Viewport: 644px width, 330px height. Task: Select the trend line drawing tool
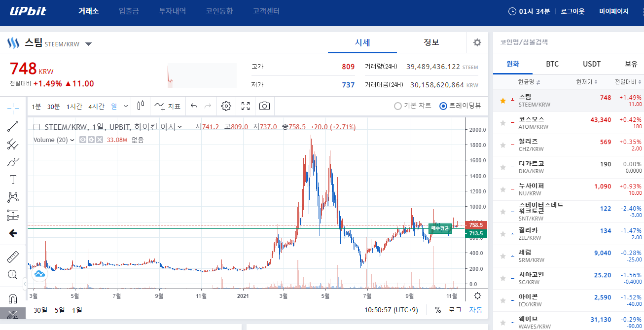point(13,126)
